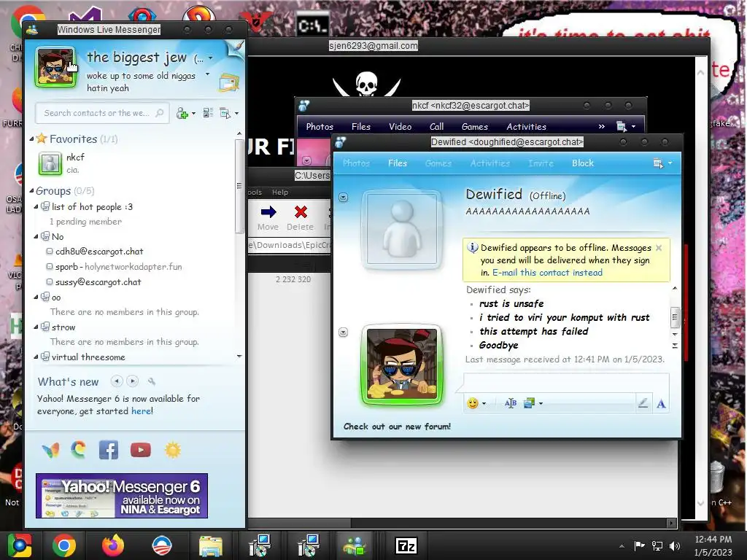
Task: Click the background/share picture icon in chat
Action: [530, 403]
